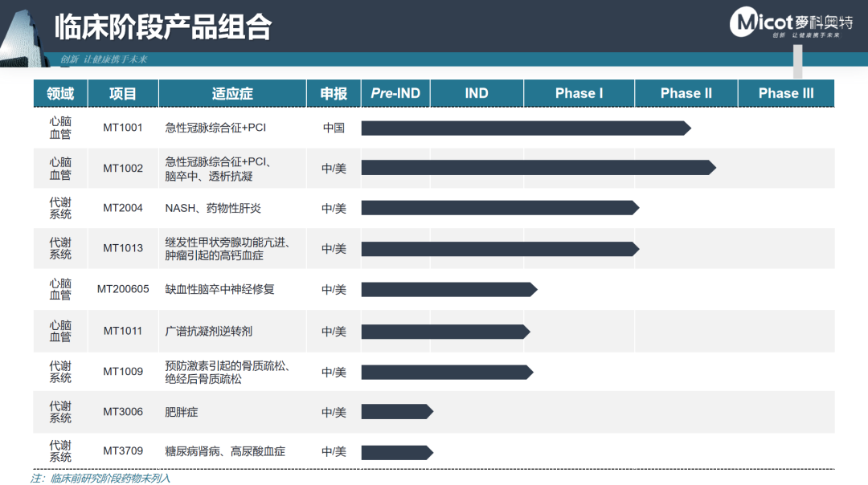The height and width of the screenshot is (485, 868).
Task: Click the 适应症 column header
Action: click(x=232, y=93)
